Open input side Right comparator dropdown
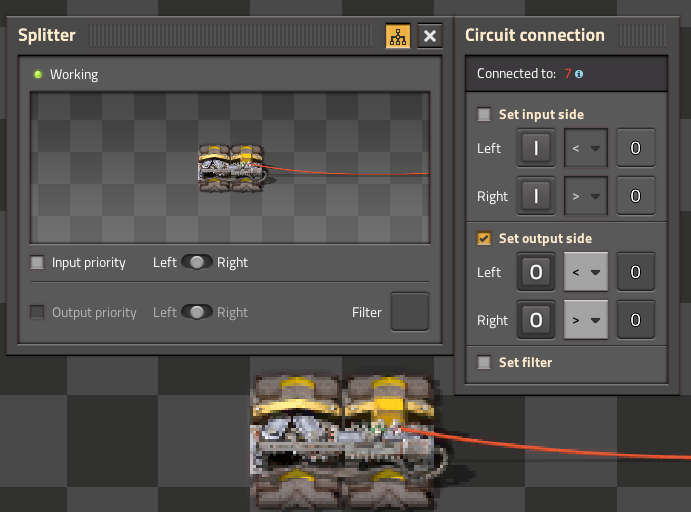 tap(586, 196)
